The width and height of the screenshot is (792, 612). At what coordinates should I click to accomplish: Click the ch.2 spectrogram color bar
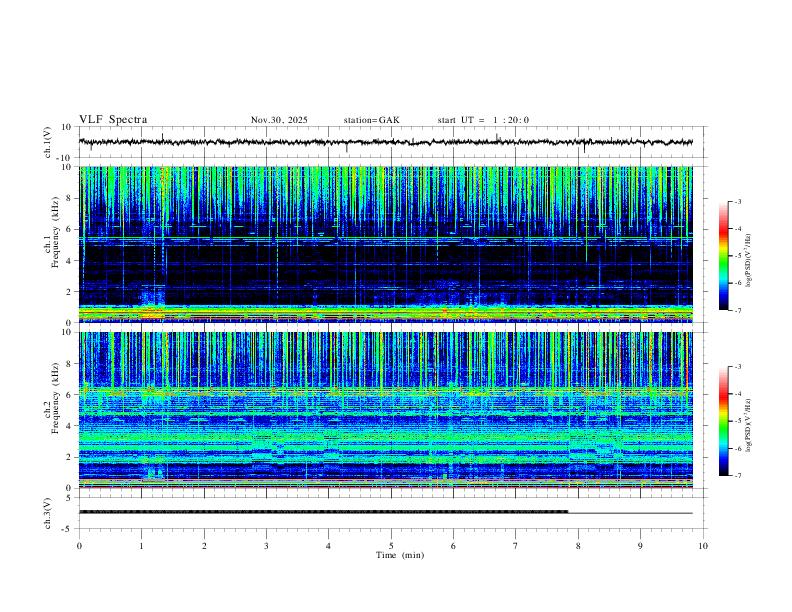coord(723,421)
